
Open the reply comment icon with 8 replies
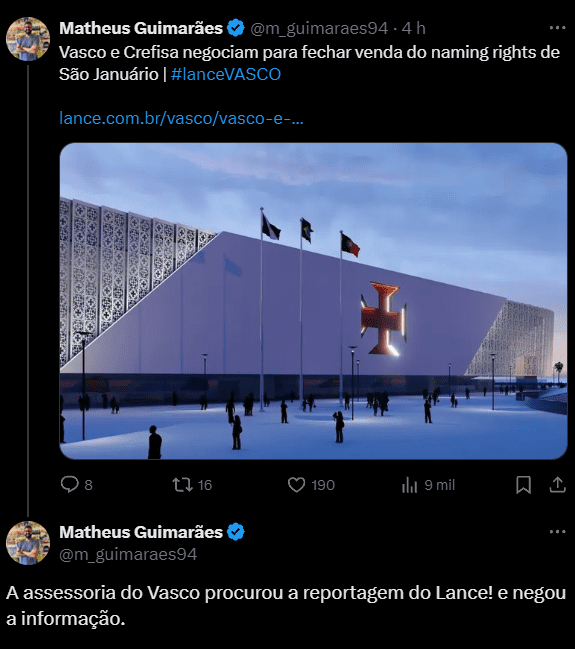[x=70, y=484]
